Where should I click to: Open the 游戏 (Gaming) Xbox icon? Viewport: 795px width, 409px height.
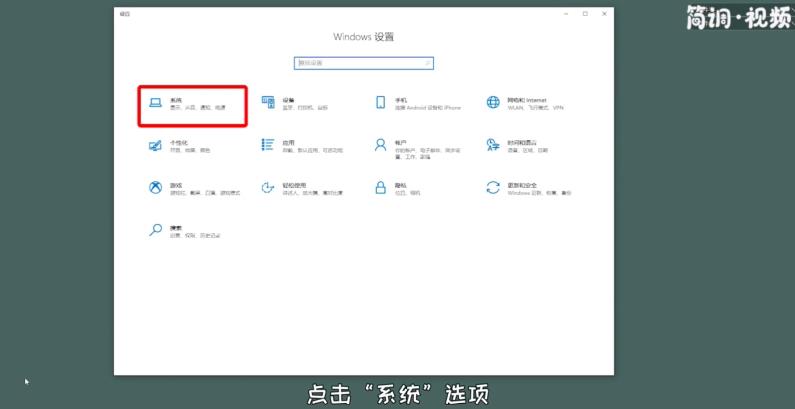155,188
